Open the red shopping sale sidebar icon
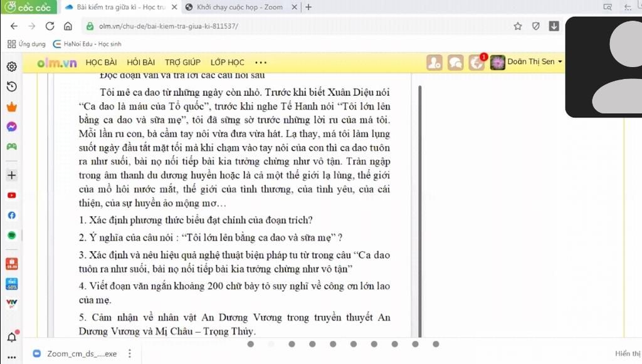This screenshot has width=642, height=364. click(x=11, y=264)
